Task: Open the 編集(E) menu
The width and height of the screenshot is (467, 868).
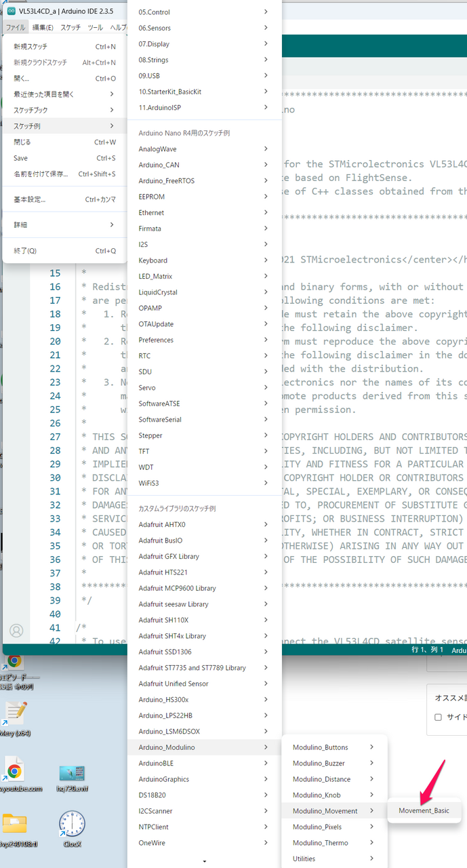Action: click(43, 27)
